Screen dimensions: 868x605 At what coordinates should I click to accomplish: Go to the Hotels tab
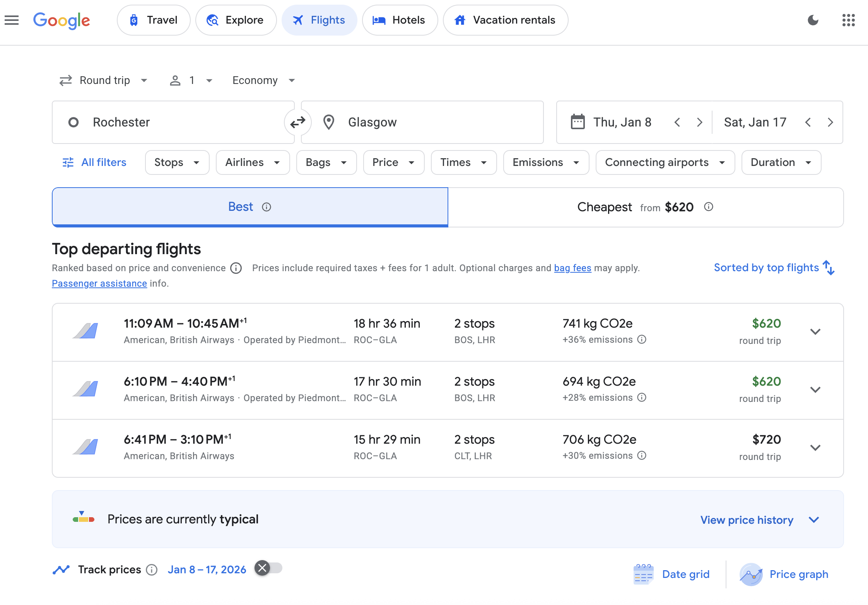(400, 20)
